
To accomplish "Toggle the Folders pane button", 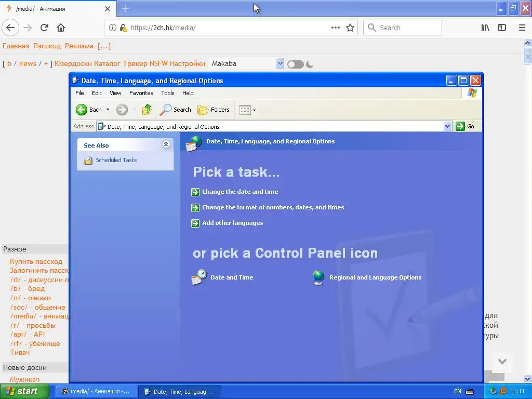I will [x=214, y=110].
